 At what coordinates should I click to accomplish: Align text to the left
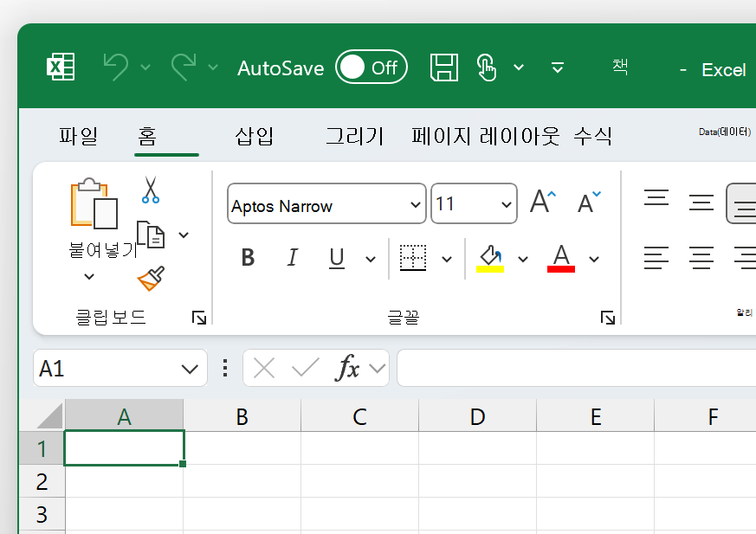(x=656, y=258)
